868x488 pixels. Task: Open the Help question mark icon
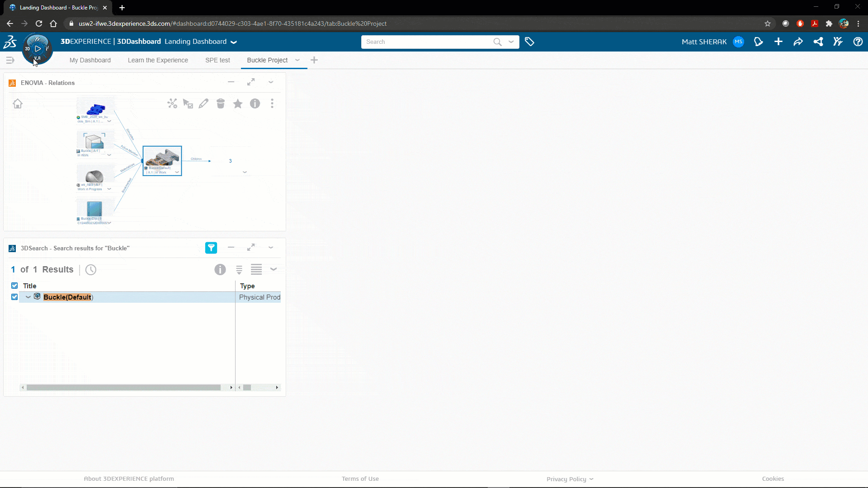(858, 42)
